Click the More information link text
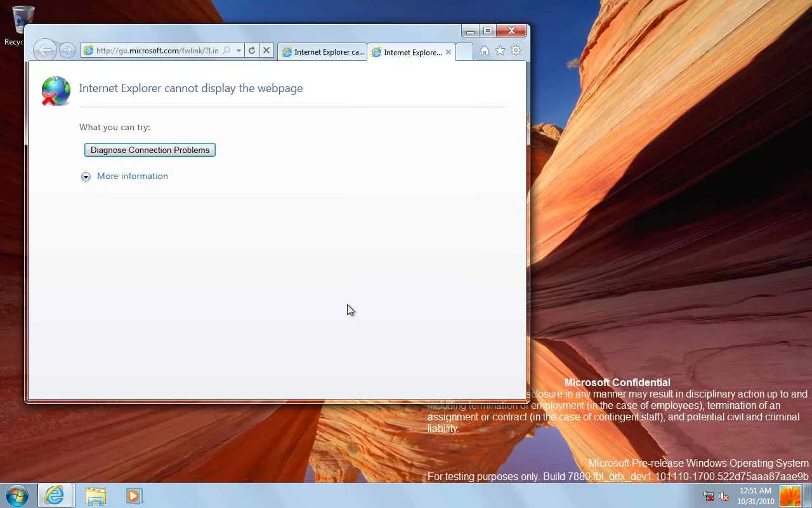 133,176
